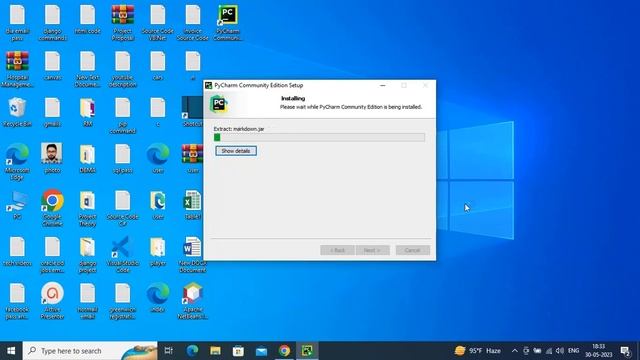This screenshot has height=360, width=640.
Task: Open the player folder
Action: click(x=158, y=251)
